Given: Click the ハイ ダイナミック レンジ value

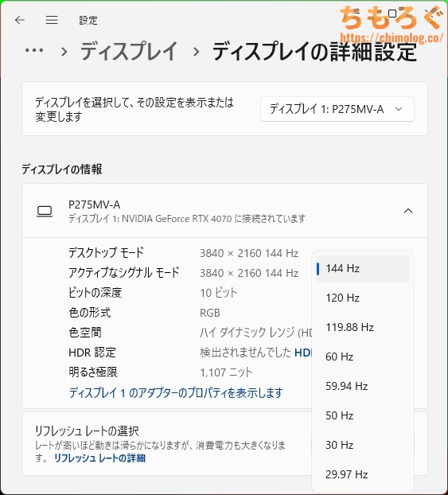Looking at the screenshot, I should coord(255,333).
